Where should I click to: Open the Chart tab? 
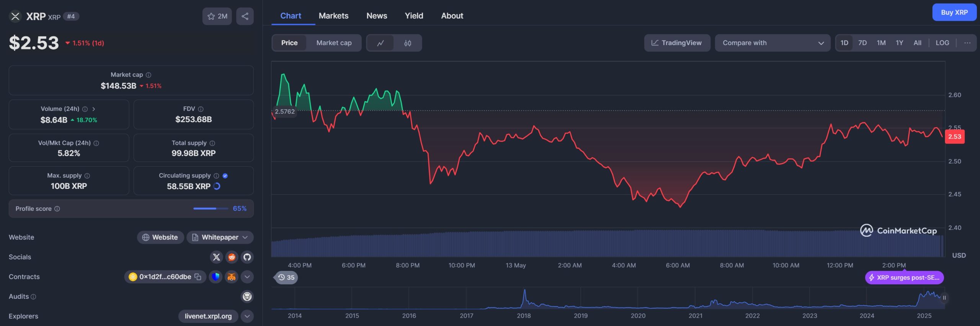[x=291, y=16]
